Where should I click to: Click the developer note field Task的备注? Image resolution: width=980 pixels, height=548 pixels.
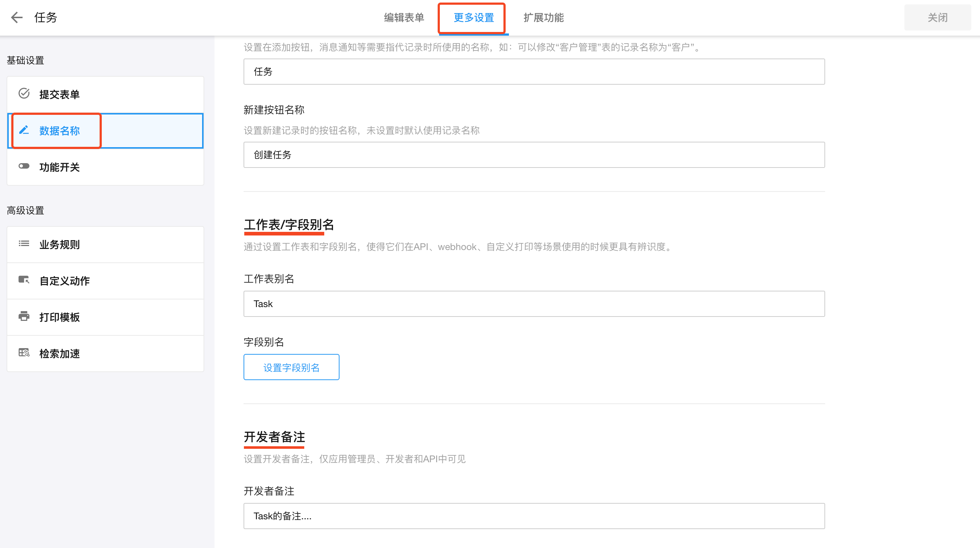534,516
